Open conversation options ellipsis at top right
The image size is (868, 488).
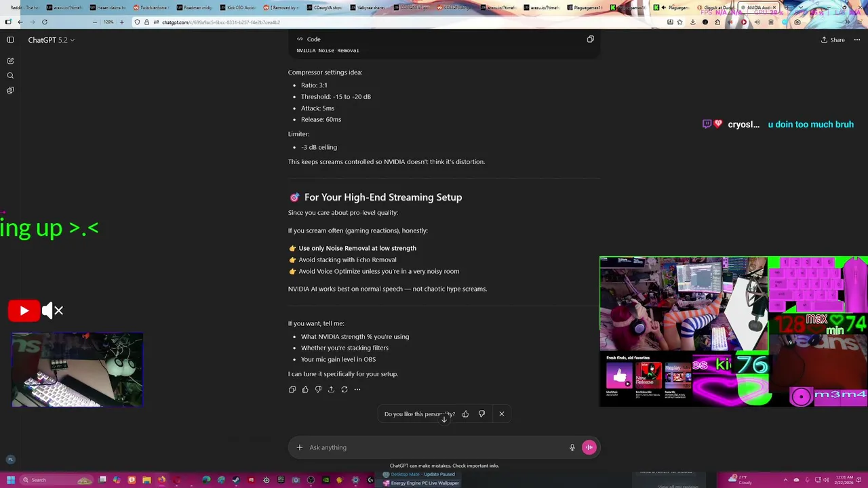(x=857, y=40)
